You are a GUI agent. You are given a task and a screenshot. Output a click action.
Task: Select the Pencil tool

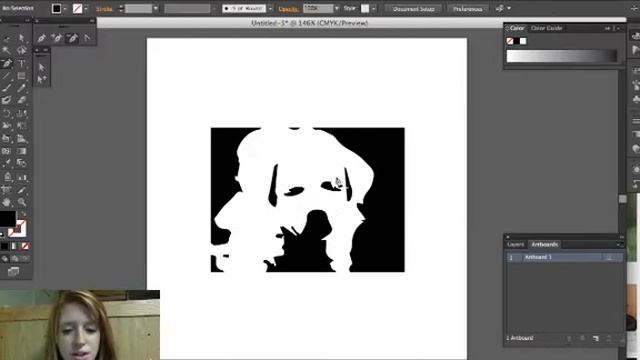[x=22, y=88]
